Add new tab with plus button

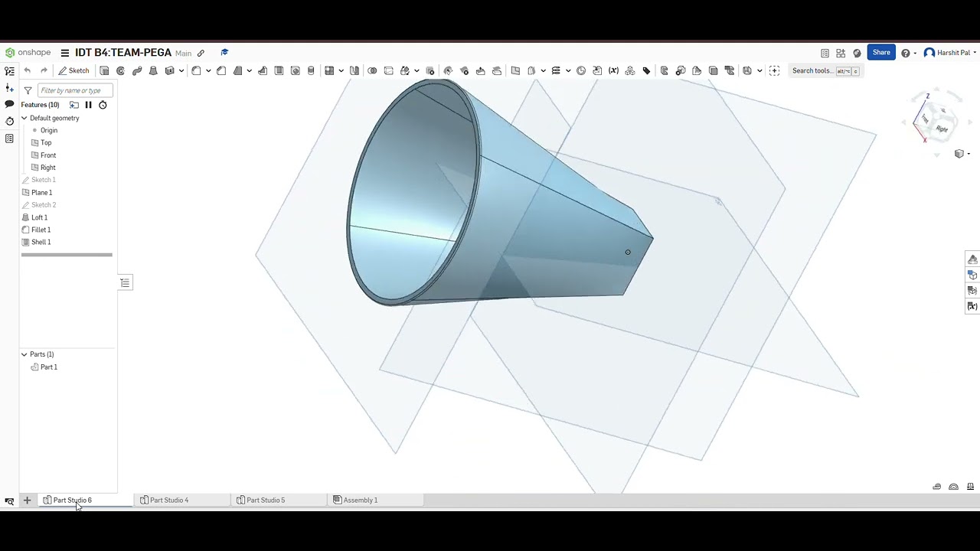(x=27, y=500)
